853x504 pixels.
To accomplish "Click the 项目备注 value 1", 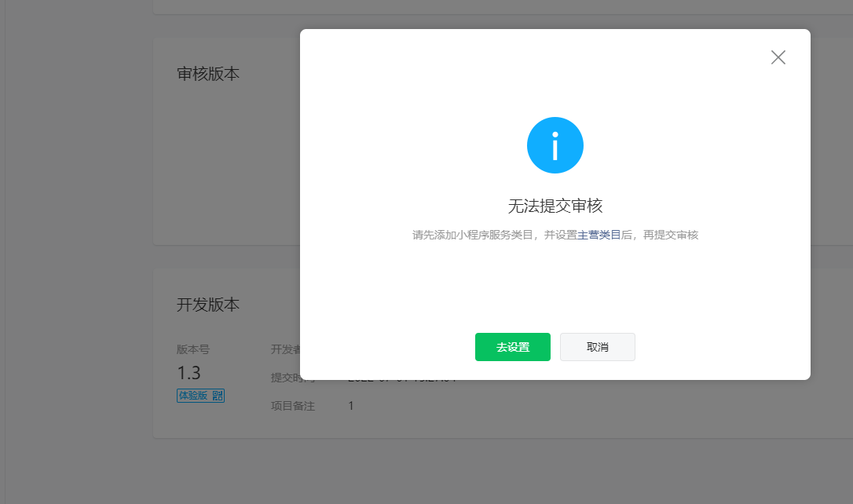I will [x=351, y=406].
